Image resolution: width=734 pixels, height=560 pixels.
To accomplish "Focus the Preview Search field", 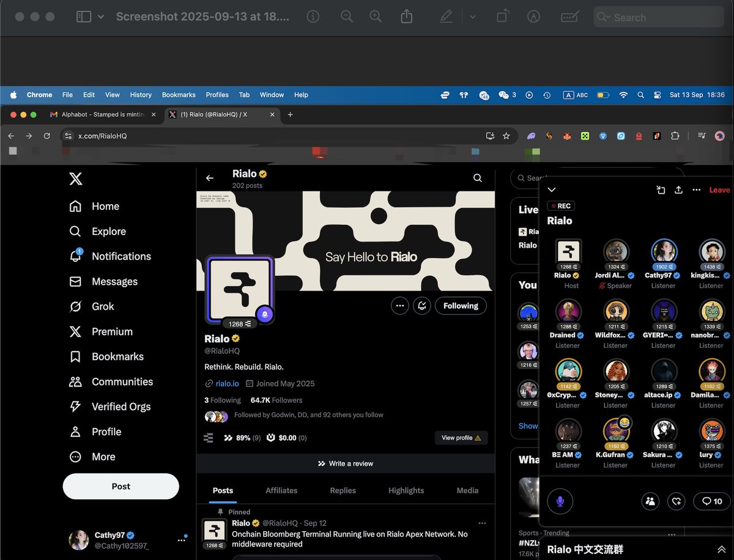I will [x=659, y=17].
